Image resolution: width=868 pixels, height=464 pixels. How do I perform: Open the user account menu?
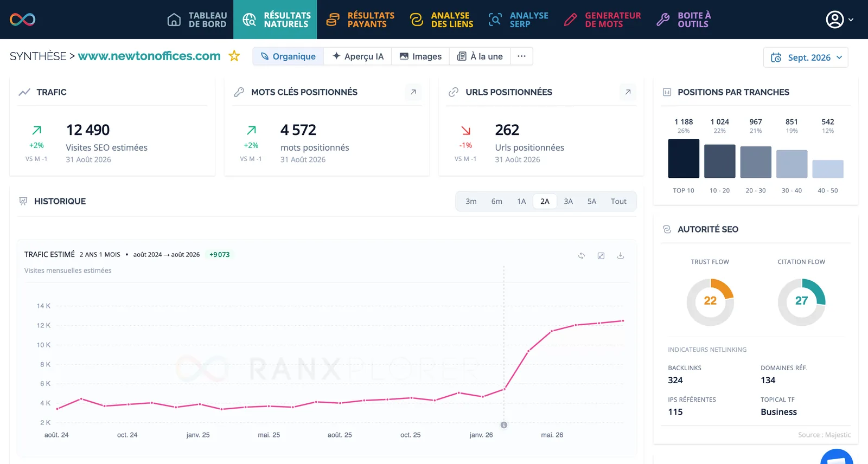click(839, 20)
